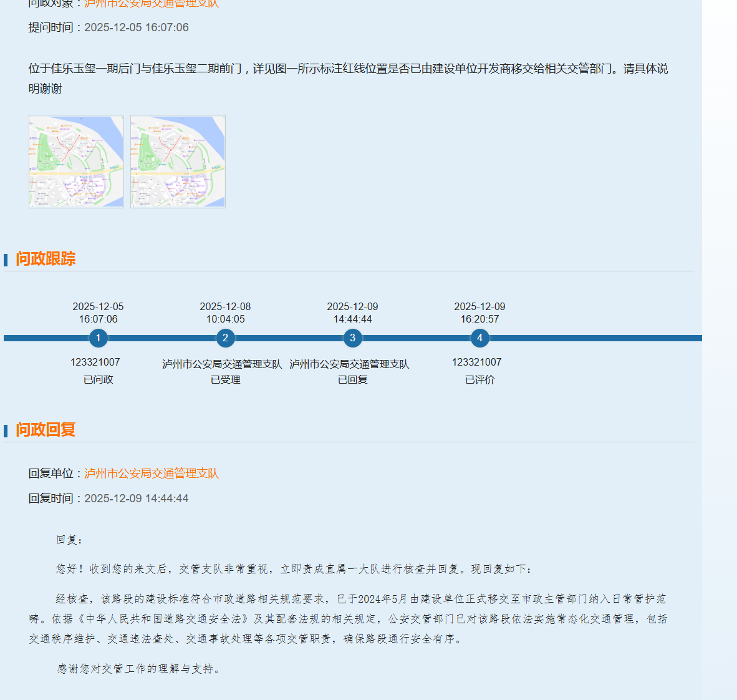The width and height of the screenshot is (737, 700).
Task: Click the 问政跟踪 section heading
Action: click(x=46, y=259)
